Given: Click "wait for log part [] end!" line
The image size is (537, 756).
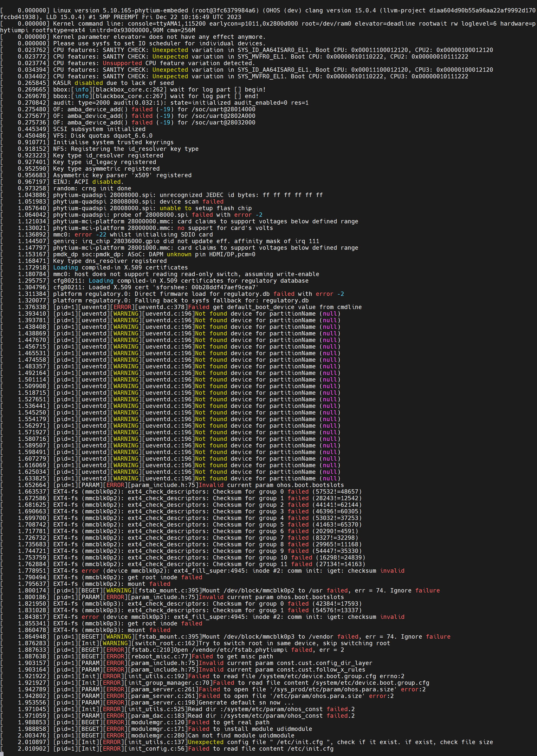Looking at the screenshot, I should click(x=129, y=96).
